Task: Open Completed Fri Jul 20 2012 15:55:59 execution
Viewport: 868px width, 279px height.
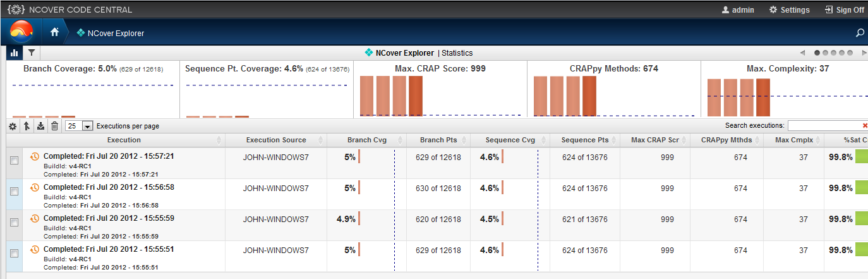Action: (109, 218)
